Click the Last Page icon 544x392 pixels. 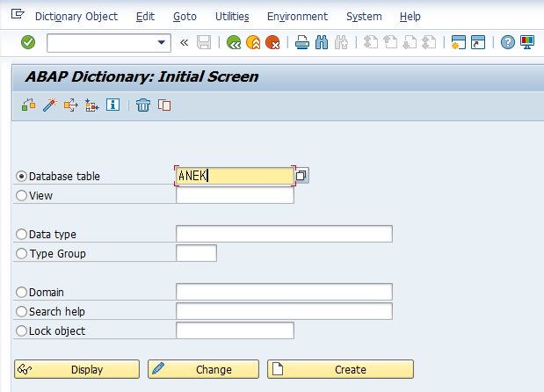pyautogui.click(x=429, y=43)
